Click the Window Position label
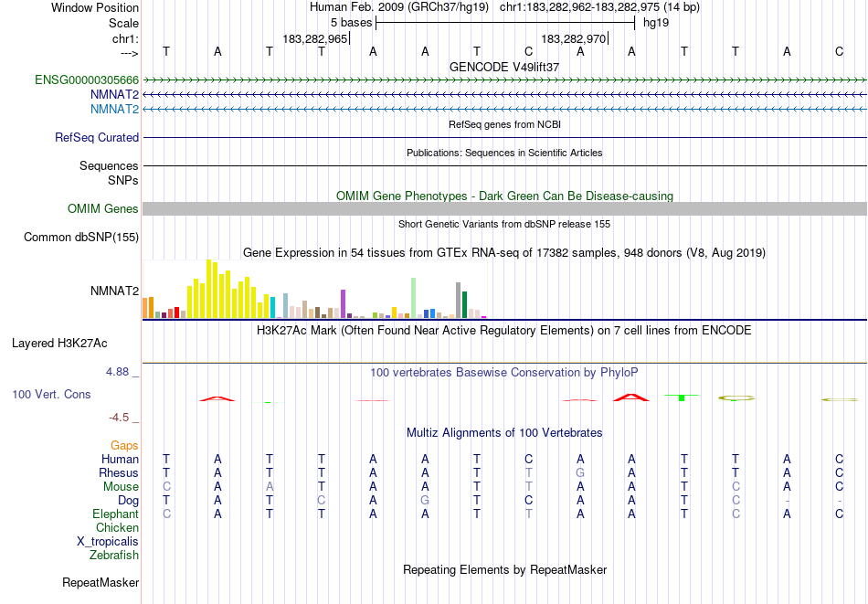This screenshot has height=604, width=868. click(x=95, y=7)
